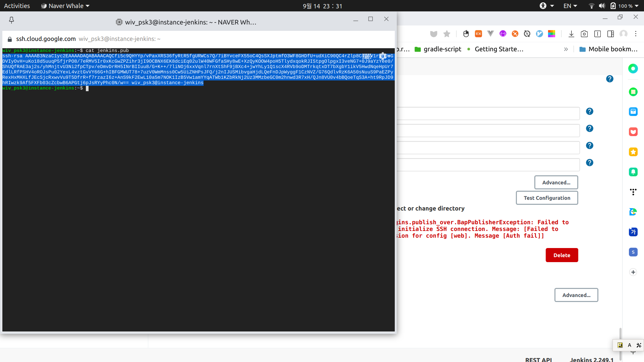Click the Test Configuration button
This screenshot has height=362, width=644.
tap(547, 198)
